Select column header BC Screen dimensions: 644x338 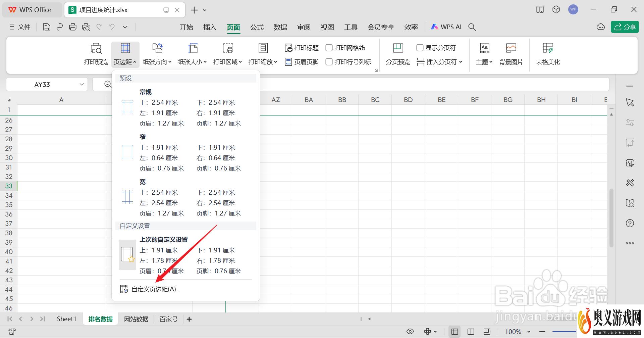pos(375,100)
